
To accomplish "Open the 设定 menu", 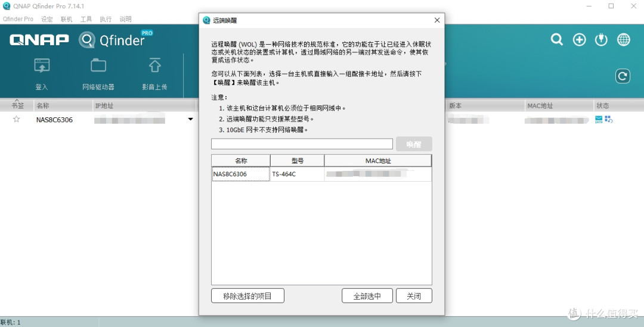I will [x=47, y=19].
